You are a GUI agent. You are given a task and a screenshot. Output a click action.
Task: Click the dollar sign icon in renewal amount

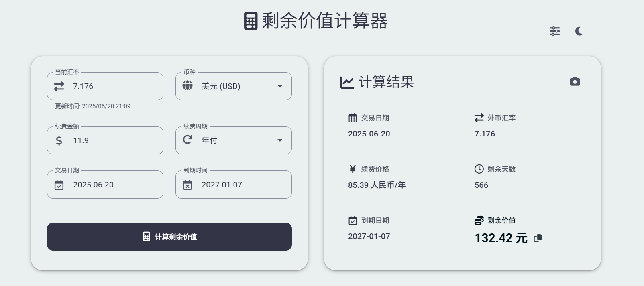coord(59,140)
